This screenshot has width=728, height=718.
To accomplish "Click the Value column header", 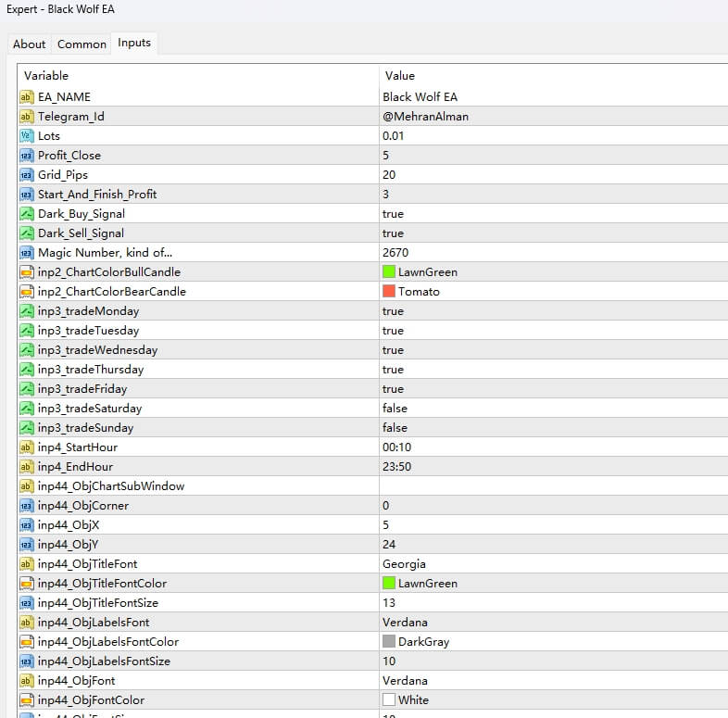I will [x=400, y=76].
